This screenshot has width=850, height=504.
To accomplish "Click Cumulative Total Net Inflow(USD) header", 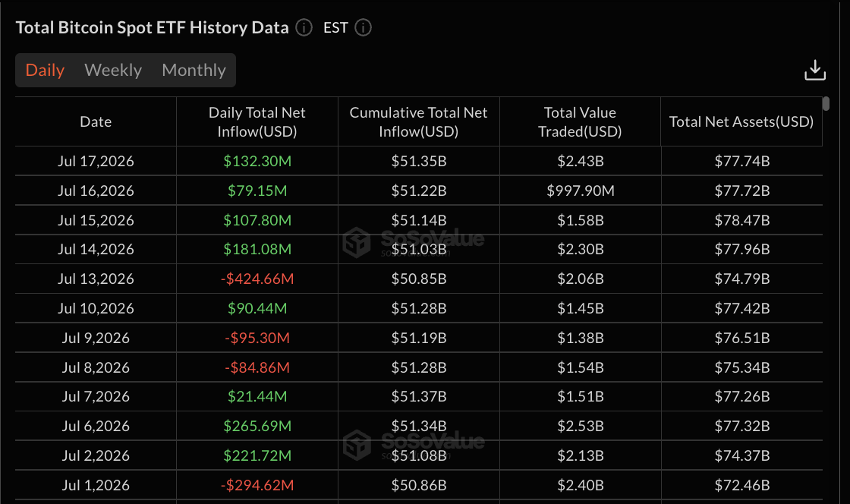I will tap(418, 122).
